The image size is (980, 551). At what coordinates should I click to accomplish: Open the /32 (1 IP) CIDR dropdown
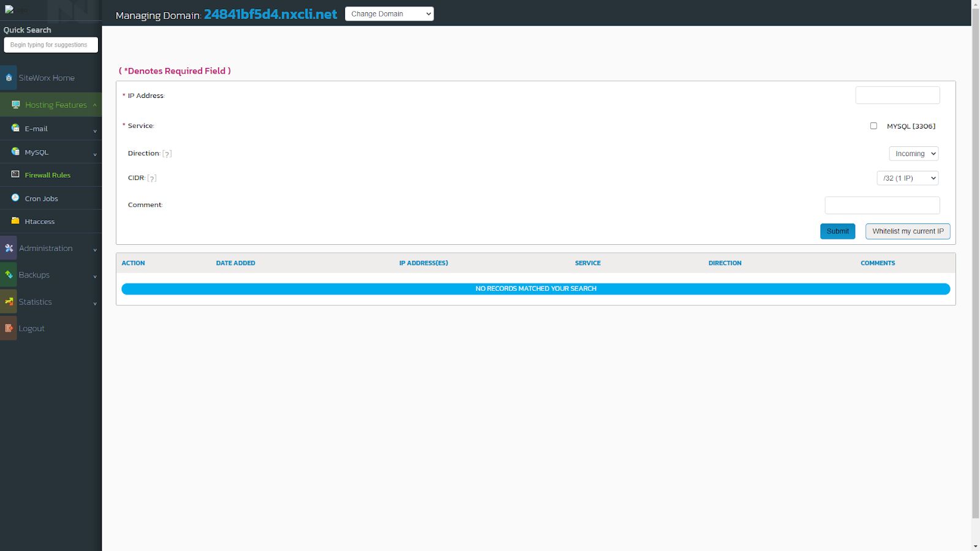[907, 178]
